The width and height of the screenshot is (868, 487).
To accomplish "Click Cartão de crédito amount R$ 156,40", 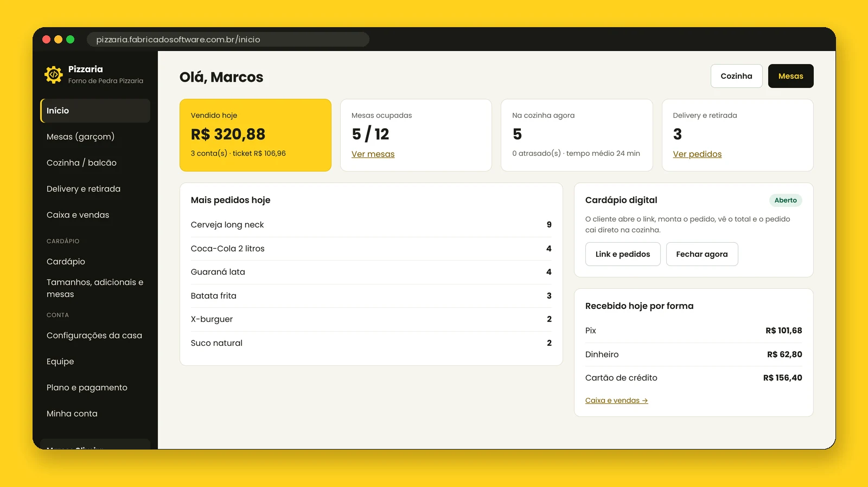I will pyautogui.click(x=782, y=378).
